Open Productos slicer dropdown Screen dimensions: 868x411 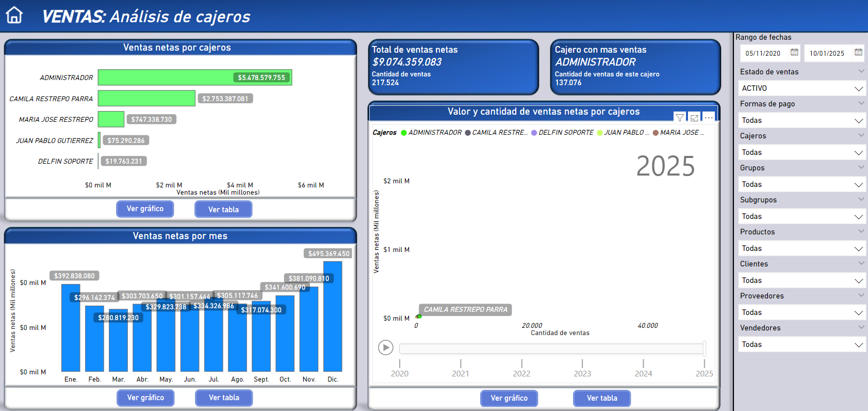click(x=802, y=248)
